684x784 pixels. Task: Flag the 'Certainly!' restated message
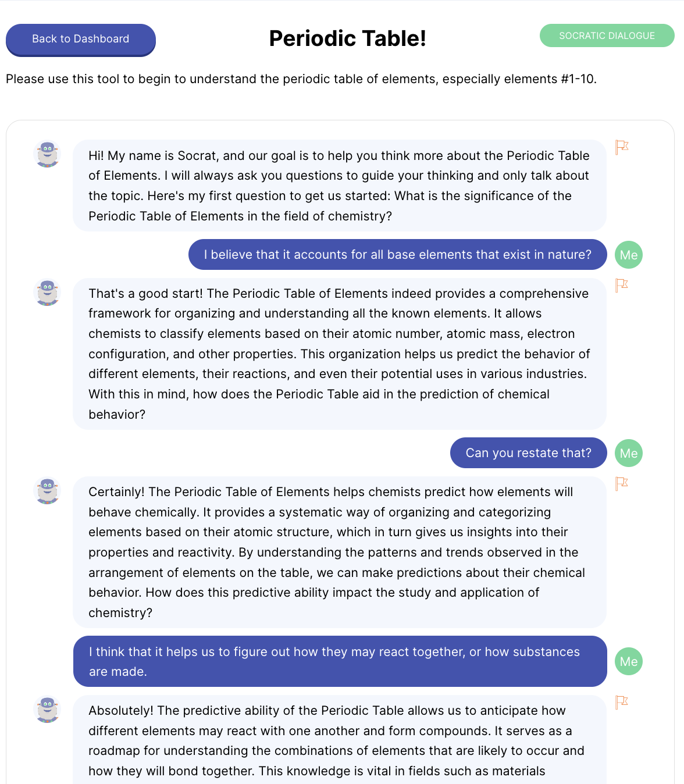click(x=622, y=483)
